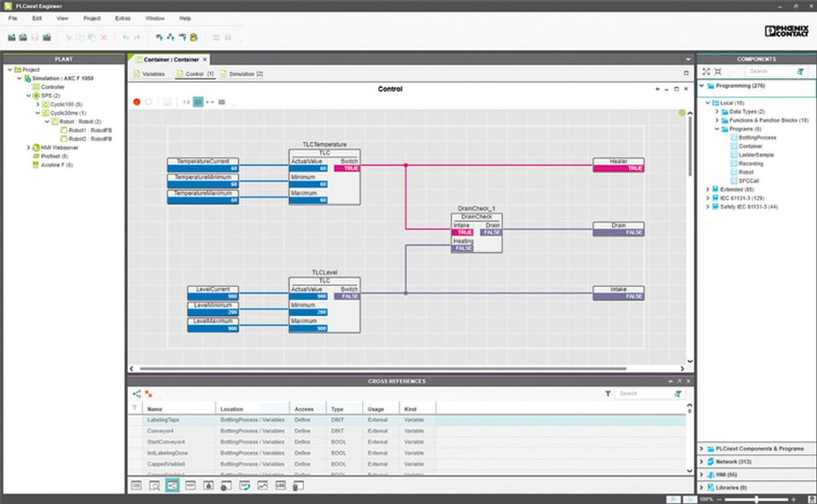Click the recycle bin icon in bottom bar
Screen dimensions: 817x504
(x=298, y=486)
